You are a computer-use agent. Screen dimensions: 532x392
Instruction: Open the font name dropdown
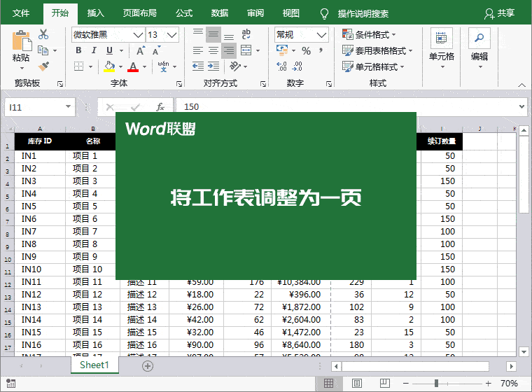click(138, 34)
